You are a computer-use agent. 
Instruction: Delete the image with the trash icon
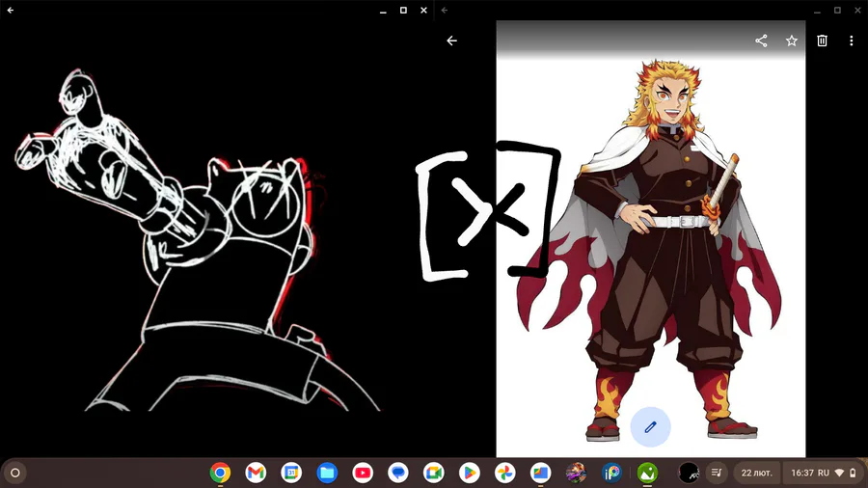(x=822, y=41)
